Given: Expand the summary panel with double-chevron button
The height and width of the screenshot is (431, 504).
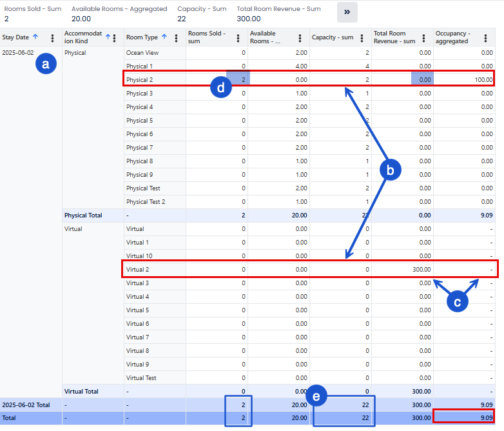Looking at the screenshot, I should 347,12.
